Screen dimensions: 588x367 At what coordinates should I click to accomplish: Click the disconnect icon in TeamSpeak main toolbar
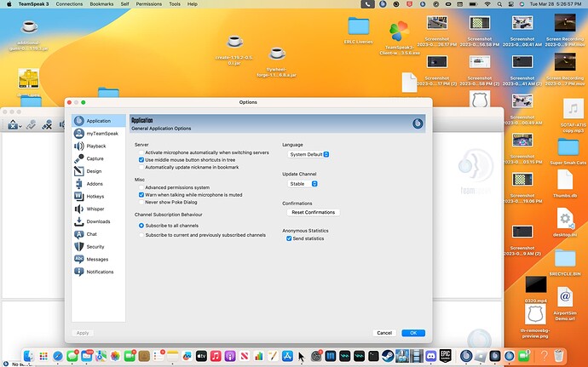[x=47, y=125]
